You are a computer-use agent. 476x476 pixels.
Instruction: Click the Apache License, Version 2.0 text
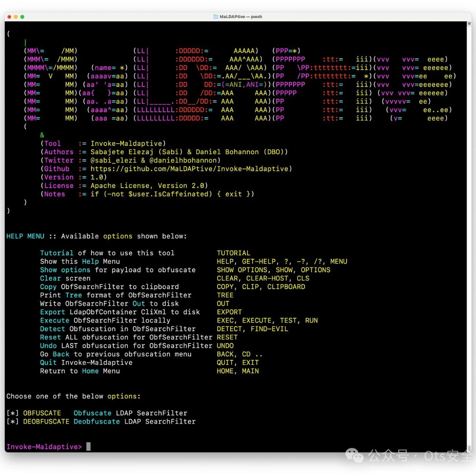tap(147, 186)
